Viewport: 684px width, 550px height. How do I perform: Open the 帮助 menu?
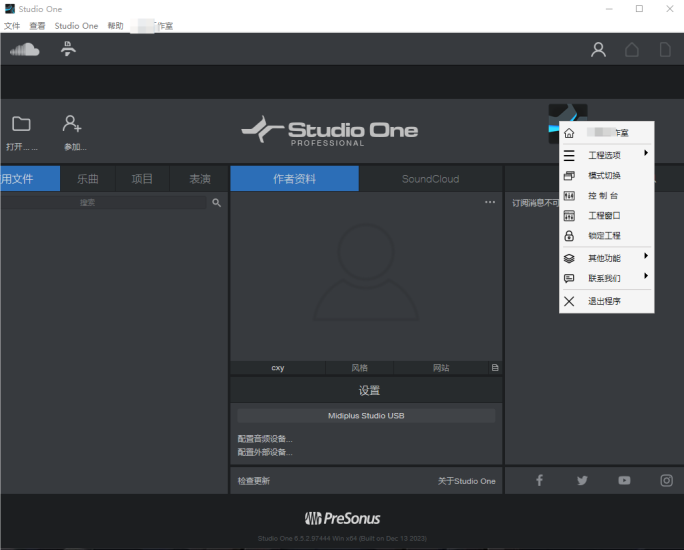116,26
